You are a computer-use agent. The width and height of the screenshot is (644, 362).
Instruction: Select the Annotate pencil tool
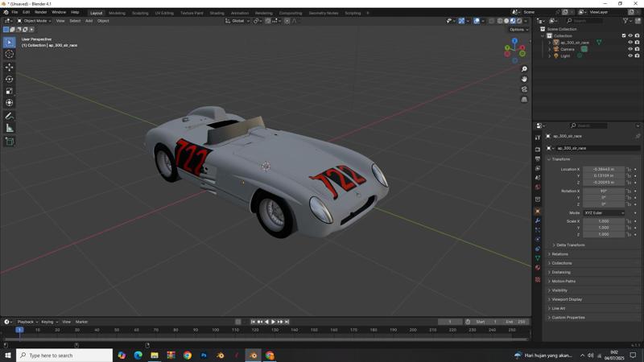(9, 116)
